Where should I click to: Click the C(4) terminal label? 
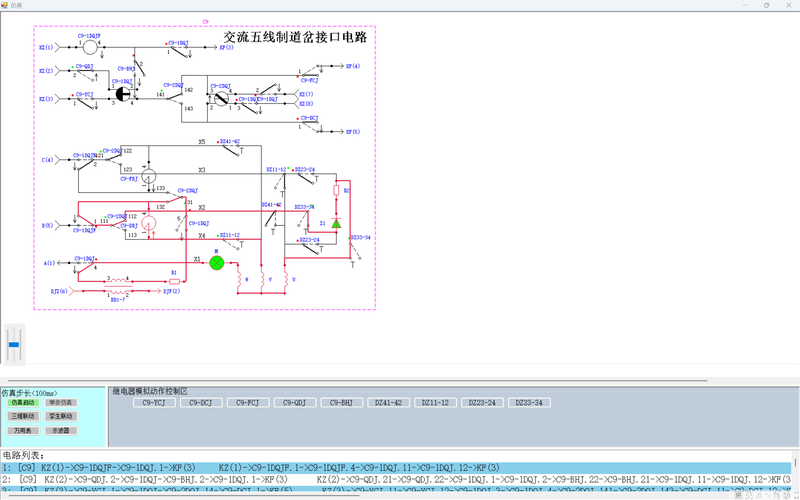pos(47,160)
